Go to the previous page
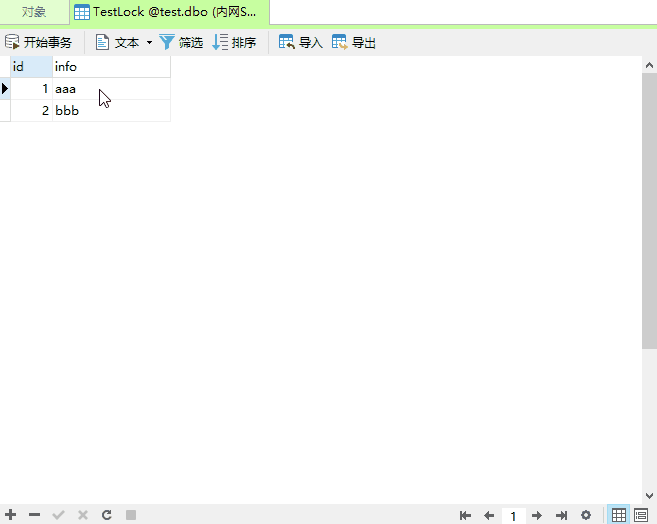 pyautogui.click(x=489, y=515)
